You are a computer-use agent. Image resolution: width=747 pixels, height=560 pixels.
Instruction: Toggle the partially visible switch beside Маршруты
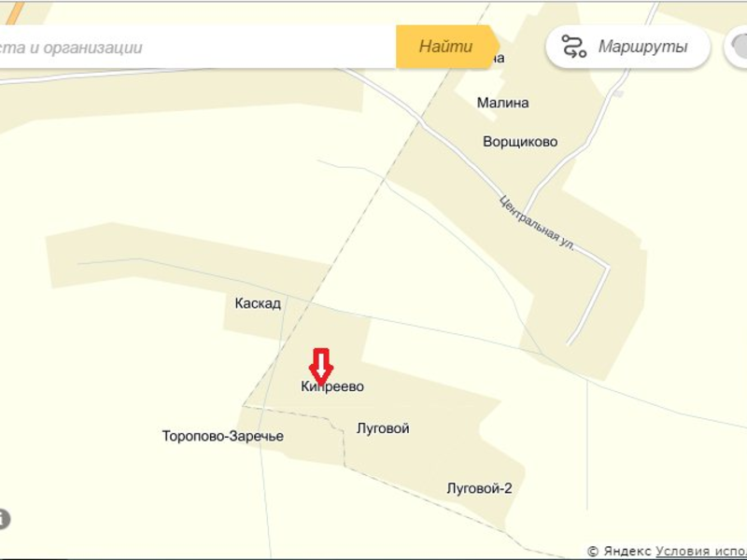(737, 47)
